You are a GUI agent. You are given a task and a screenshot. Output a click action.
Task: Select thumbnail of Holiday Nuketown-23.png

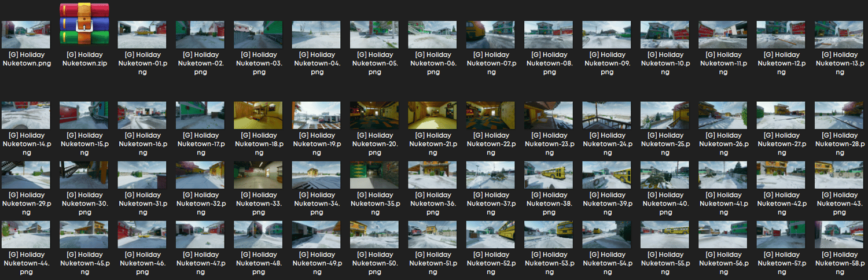pos(549,115)
